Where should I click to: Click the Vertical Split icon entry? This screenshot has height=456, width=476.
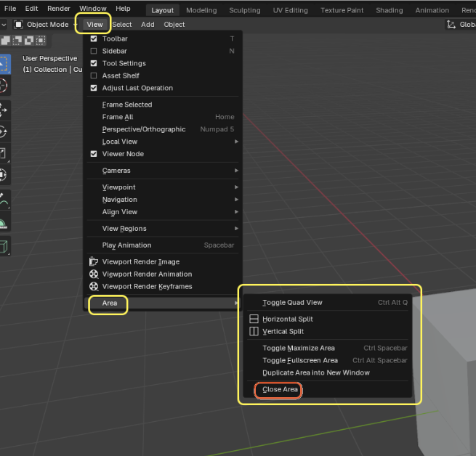[x=254, y=331]
